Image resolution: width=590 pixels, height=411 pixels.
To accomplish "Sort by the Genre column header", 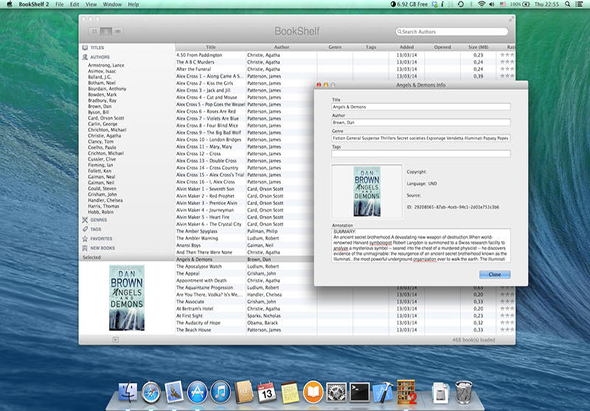I will pos(335,47).
